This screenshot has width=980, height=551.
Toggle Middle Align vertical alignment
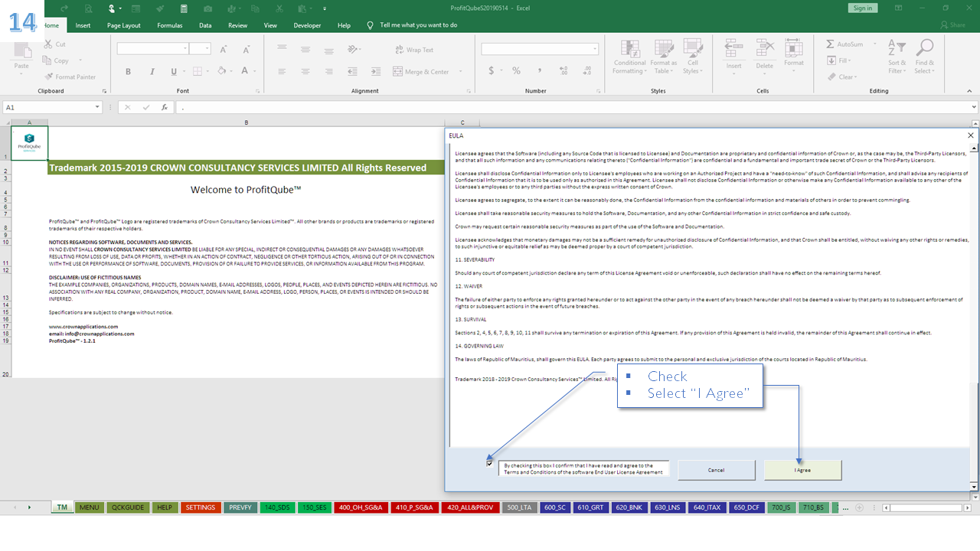click(x=305, y=49)
